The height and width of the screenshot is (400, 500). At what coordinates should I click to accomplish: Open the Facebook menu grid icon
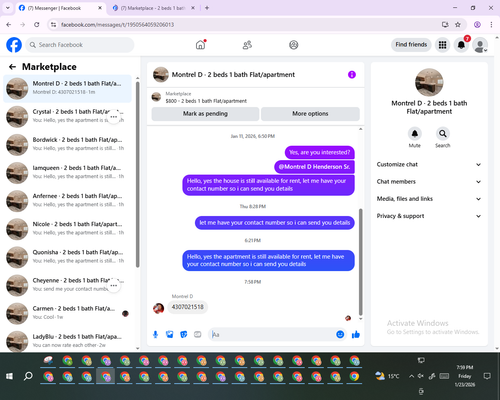tap(442, 45)
